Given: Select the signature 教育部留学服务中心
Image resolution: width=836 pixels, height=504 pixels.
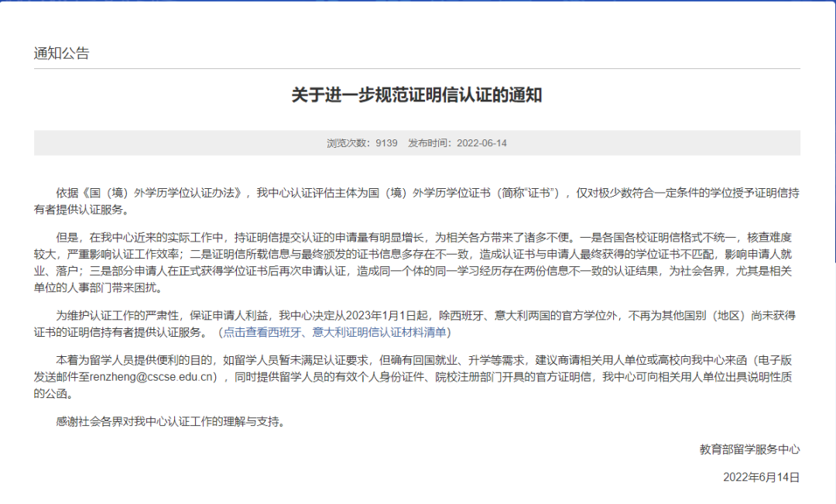Looking at the screenshot, I should pos(748,449).
